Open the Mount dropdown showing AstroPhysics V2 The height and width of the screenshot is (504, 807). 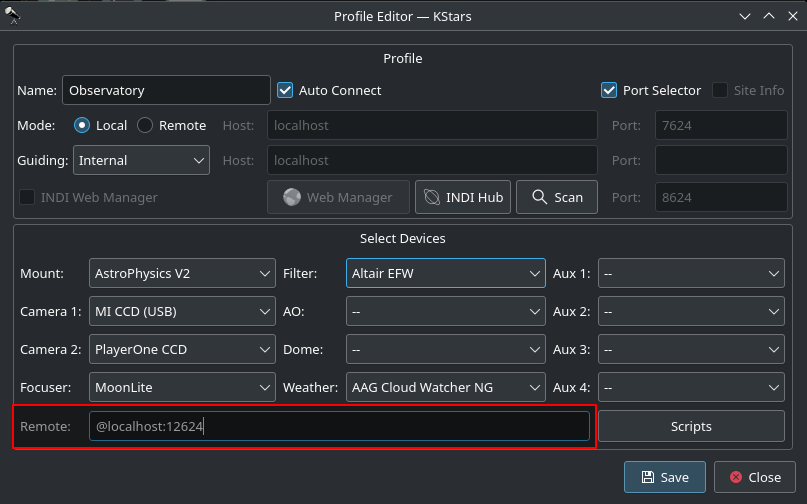[x=182, y=273]
